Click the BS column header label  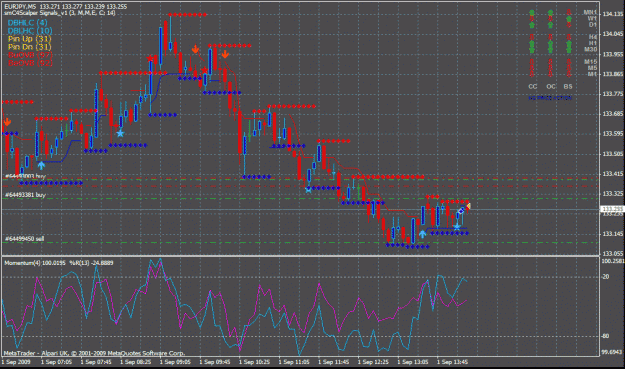(568, 86)
